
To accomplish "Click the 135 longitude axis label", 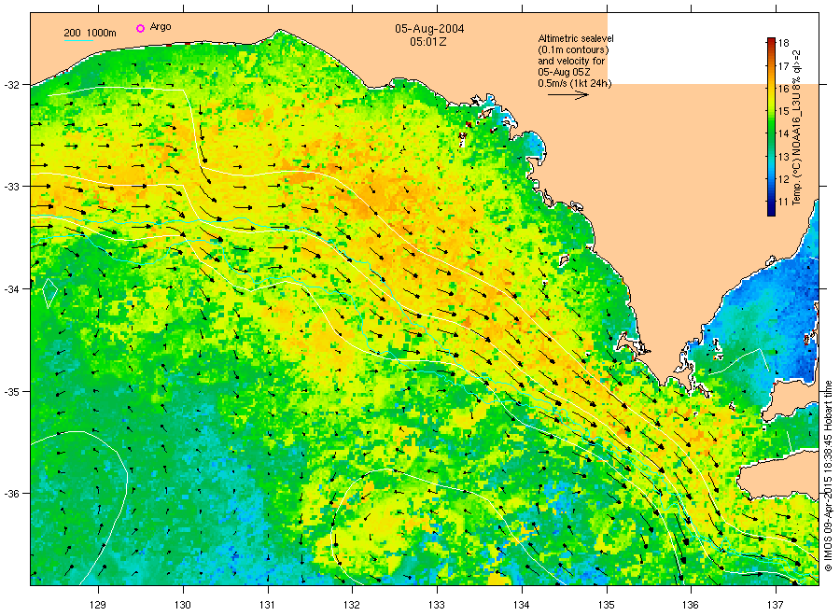I will [x=607, y=606].
